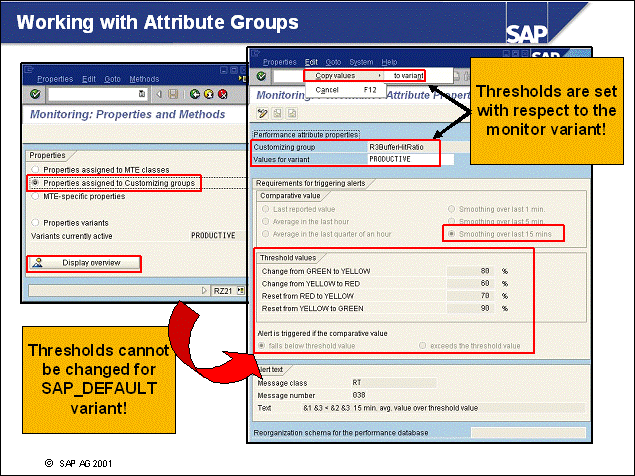Select Properties assigned to MTE classes
Image resolution: width=635 pixels, height=476 pixels.
point(36,170)
